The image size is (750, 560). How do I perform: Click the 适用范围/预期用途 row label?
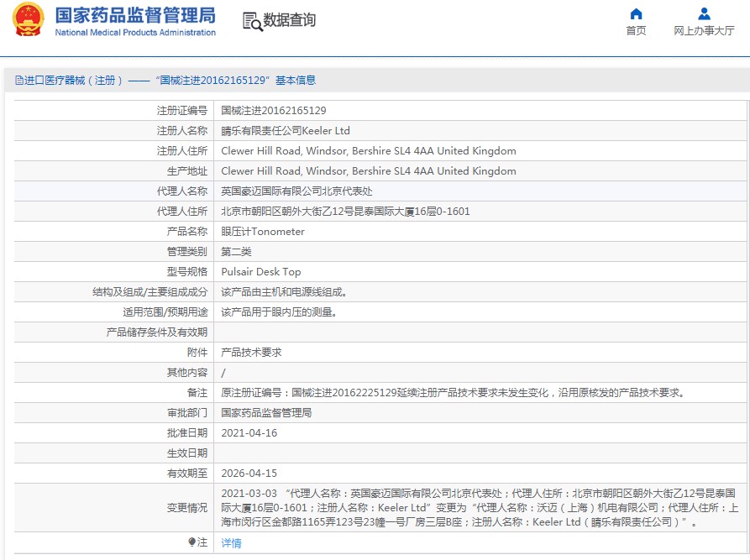[165, 312]
